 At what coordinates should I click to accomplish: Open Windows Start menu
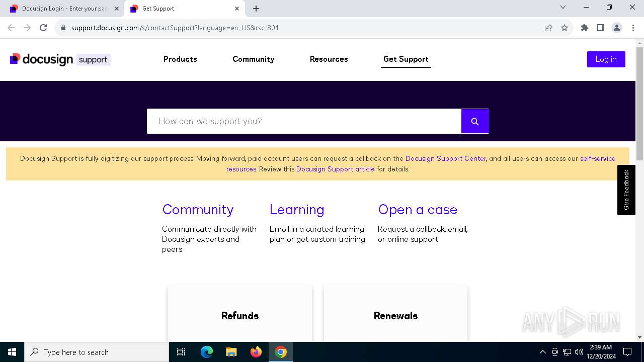12,352
